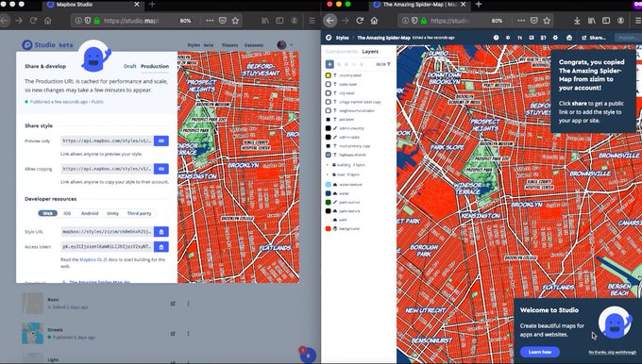The height and width of the screenshot is (364, 642).
Task: Go to Tilesets in Studio navigation
Action: (229, 45)
